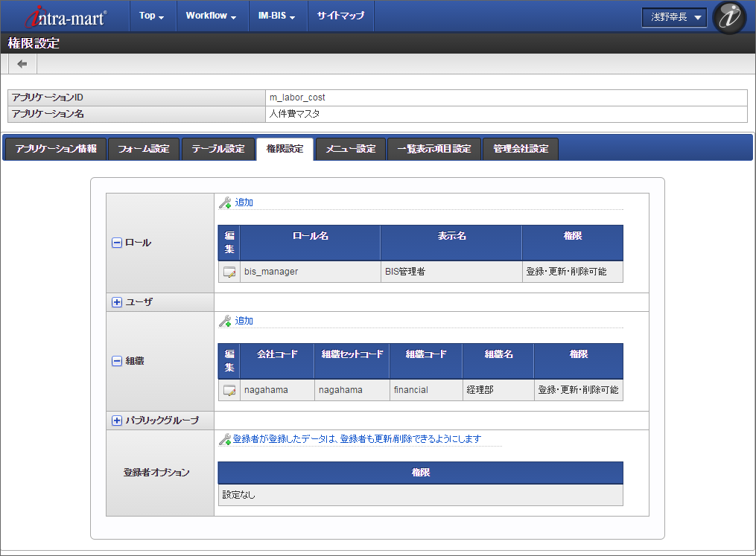
Task: Open サイトマップ from navigation bar
Action: (340, 16)
